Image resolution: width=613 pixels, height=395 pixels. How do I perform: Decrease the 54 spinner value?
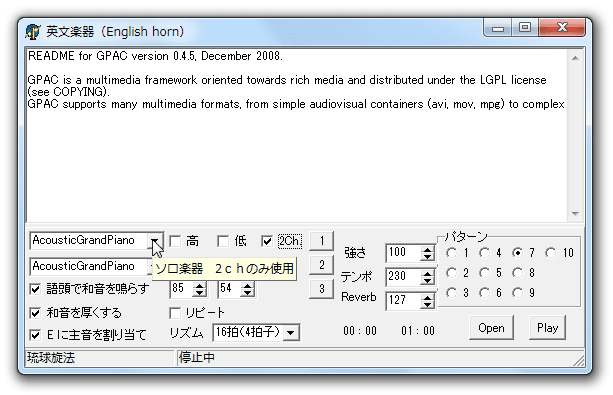(247, 293)
